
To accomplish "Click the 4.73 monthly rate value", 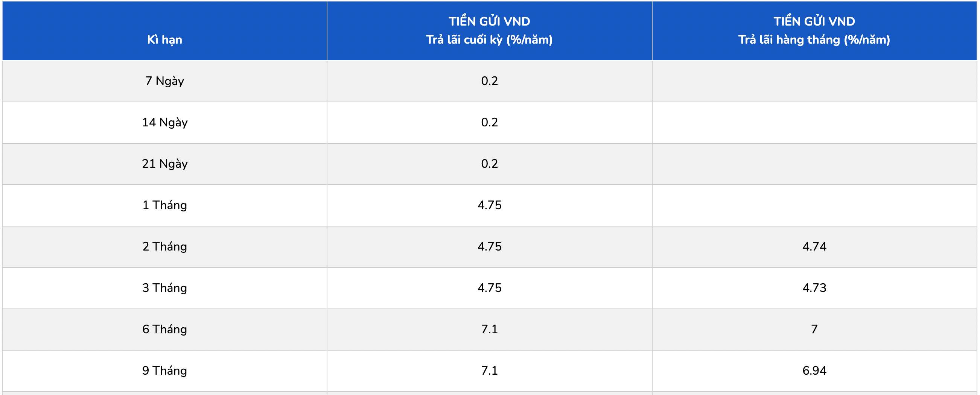I will pos(814,288).
